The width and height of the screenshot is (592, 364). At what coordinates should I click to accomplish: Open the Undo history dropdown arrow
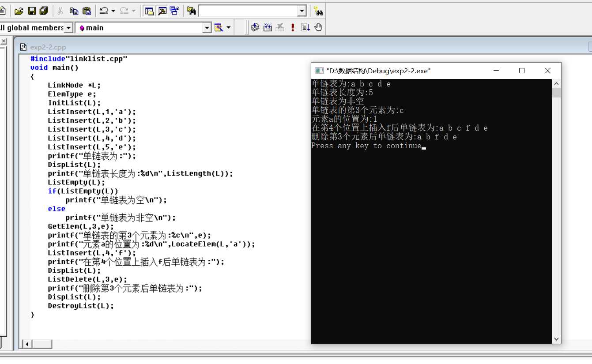[x=113, y=11]
